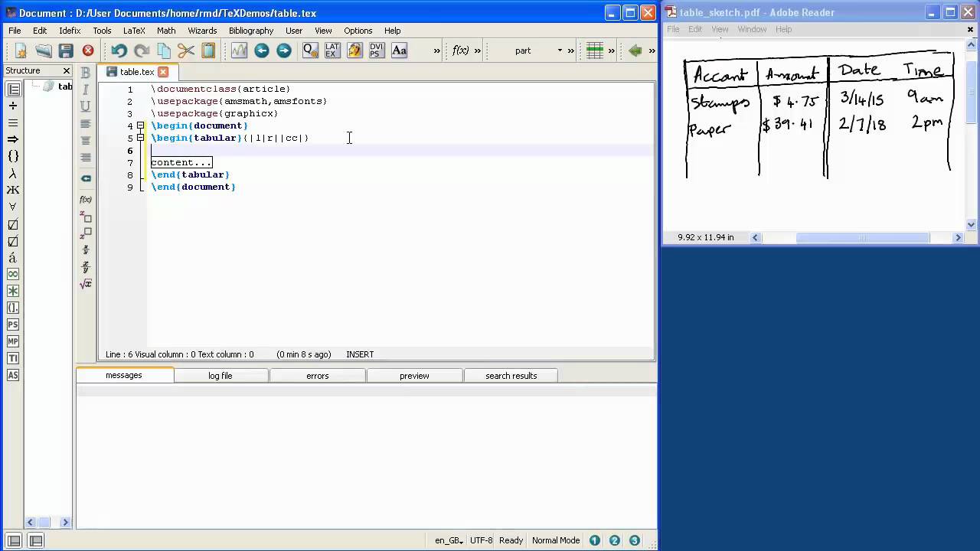View the log with magnifier Q icon

(x=310, y=51)
